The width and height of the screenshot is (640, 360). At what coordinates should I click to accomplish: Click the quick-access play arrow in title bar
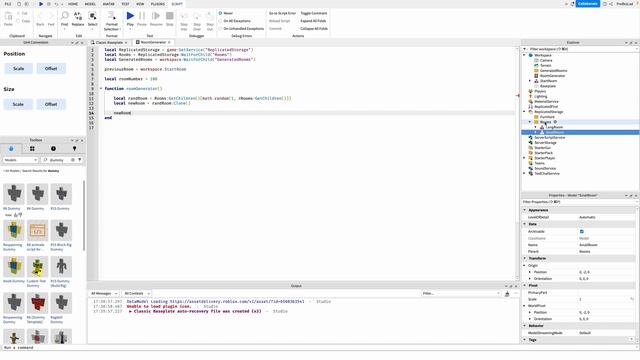[x=41, y=4]
